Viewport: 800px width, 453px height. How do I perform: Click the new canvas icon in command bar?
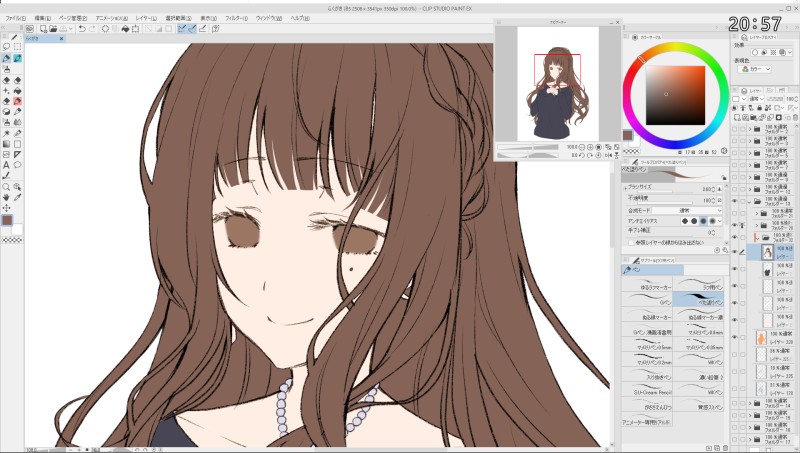pos(43,29)
